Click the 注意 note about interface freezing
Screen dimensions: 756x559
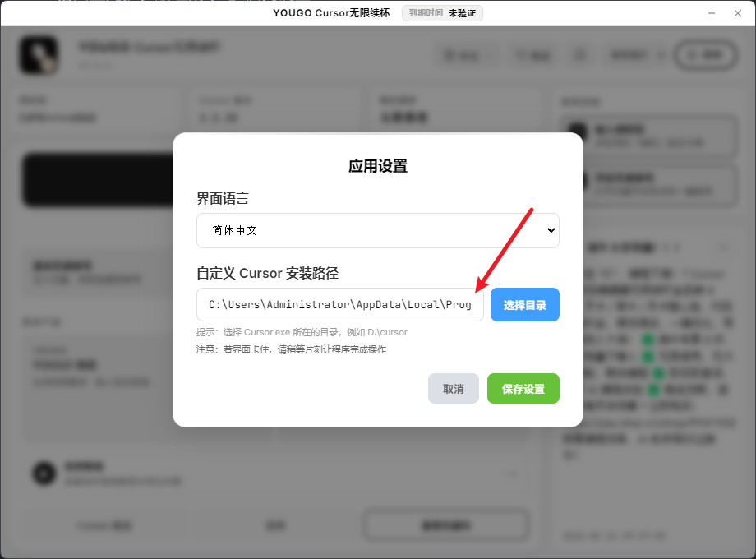291,349
